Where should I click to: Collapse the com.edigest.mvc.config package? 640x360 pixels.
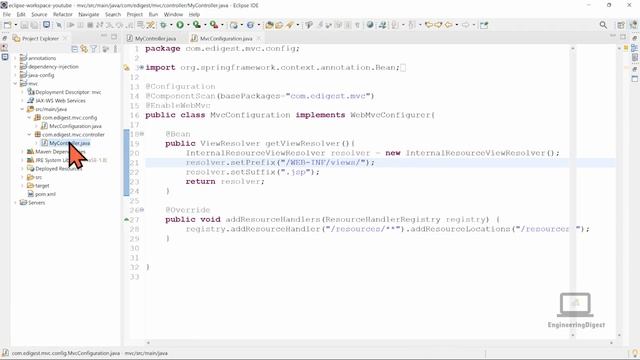[29, 118]
